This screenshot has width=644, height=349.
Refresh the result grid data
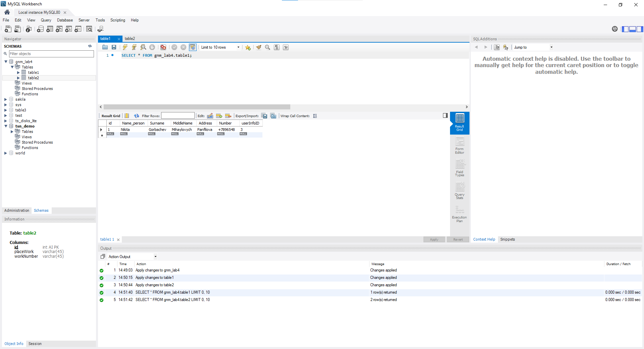point(137,116)
